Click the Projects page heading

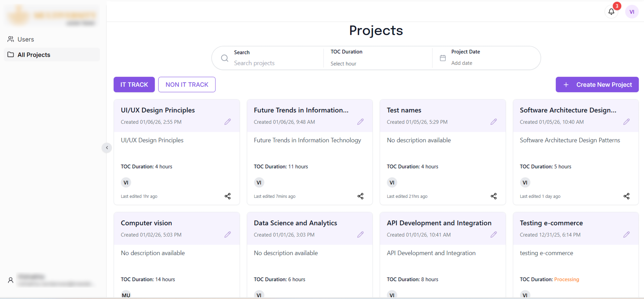tap(376, 30)
